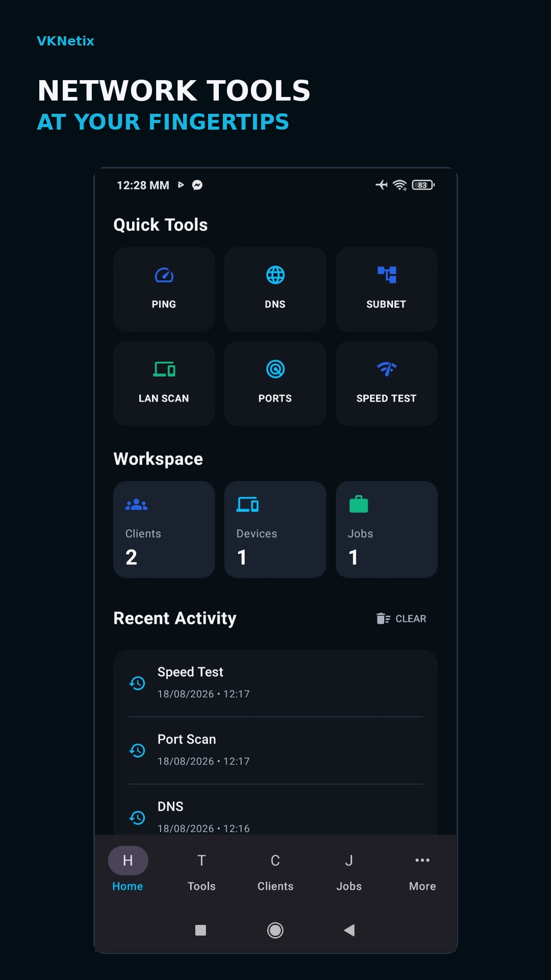The height and width of the screenshot is (980, 551).
Task: Tap the SUBNET label
Action: tap(386, 304)
